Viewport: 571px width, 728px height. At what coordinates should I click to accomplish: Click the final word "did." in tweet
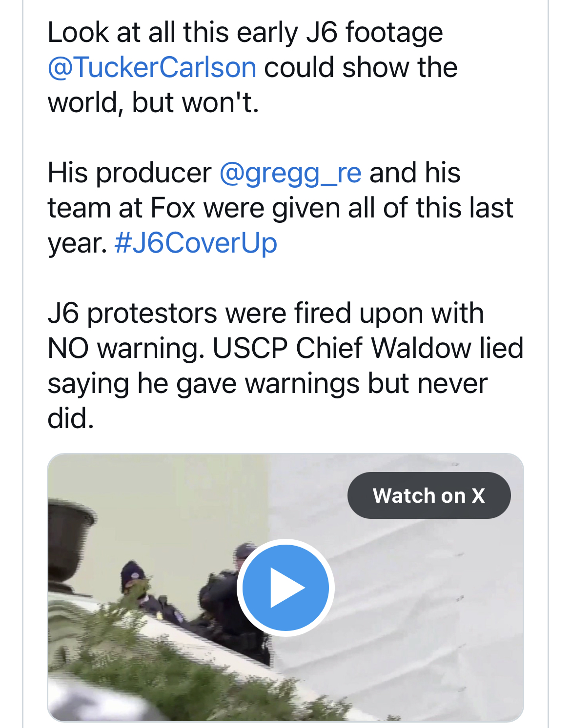[x=71, y=418]
